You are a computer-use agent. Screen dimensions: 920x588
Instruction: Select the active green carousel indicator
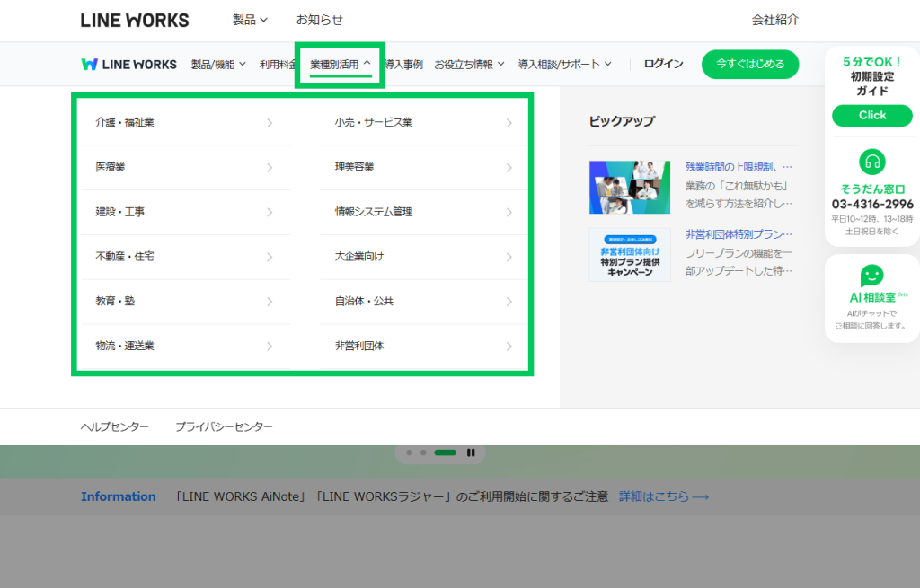(x=445, y=452)
